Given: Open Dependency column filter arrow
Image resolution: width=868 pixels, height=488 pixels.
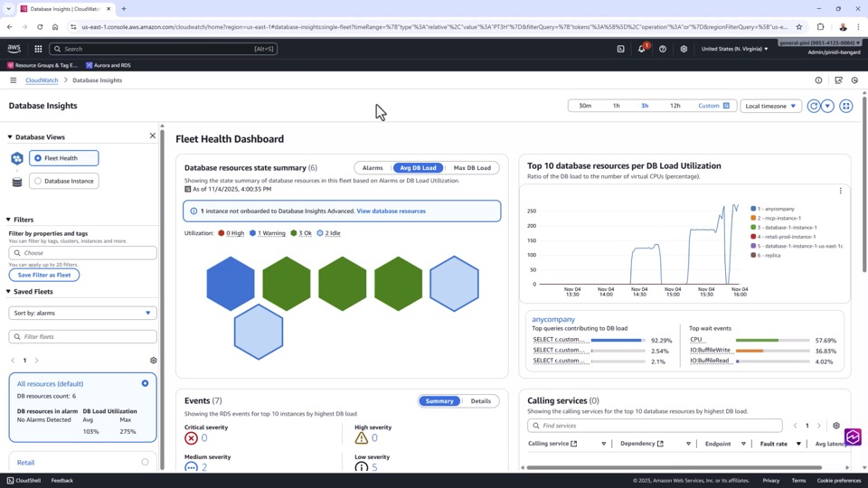Looking at the screenshot, I should click(689, 444).
